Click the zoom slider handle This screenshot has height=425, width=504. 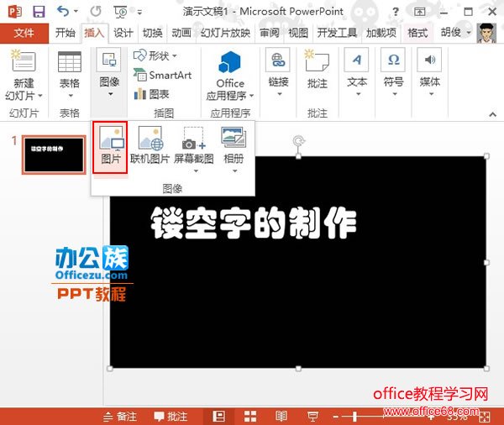pos(354,417)
